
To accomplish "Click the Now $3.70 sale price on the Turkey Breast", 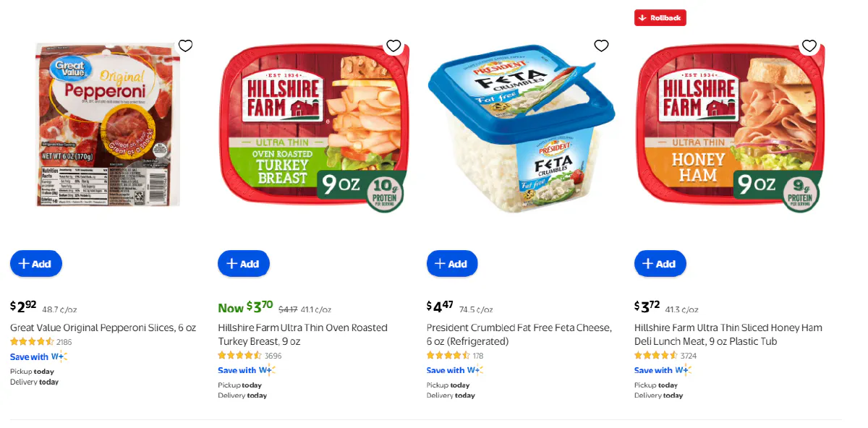I will pyautogui.click(x=246, y=306).
